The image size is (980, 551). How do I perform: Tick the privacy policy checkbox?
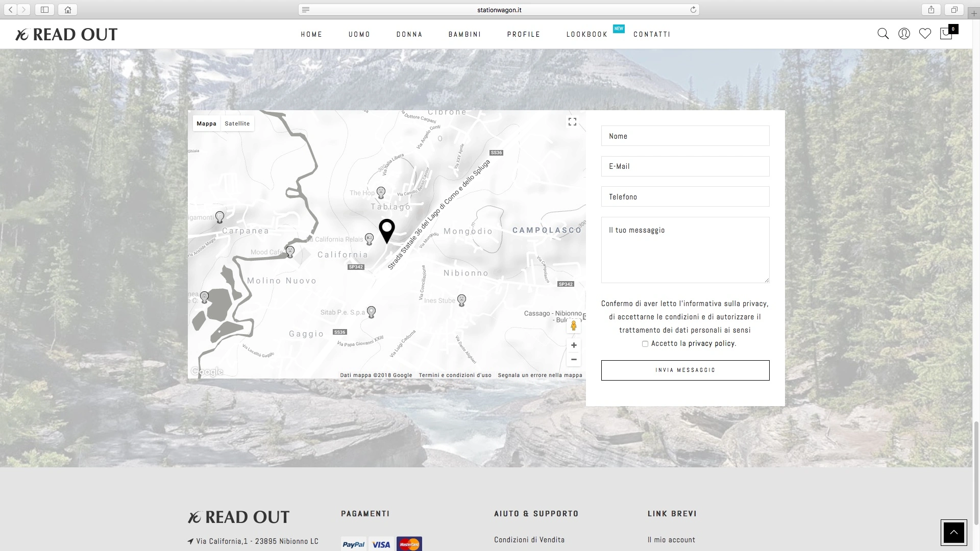645,344
